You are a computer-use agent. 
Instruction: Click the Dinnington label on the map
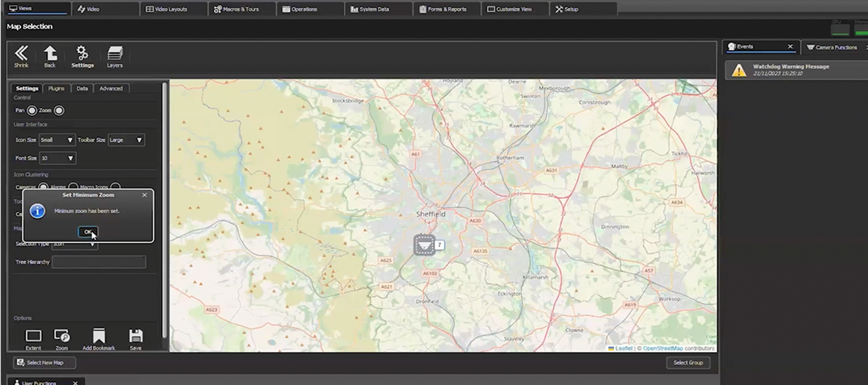pos(615,226)
